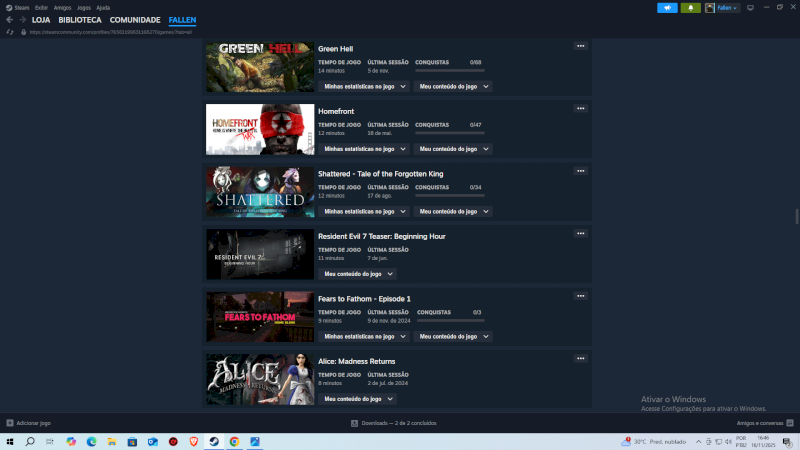The height and width of the screenshot is (450, 800).
Task: Open the Exibir menu
Action: tap(41, 8)
